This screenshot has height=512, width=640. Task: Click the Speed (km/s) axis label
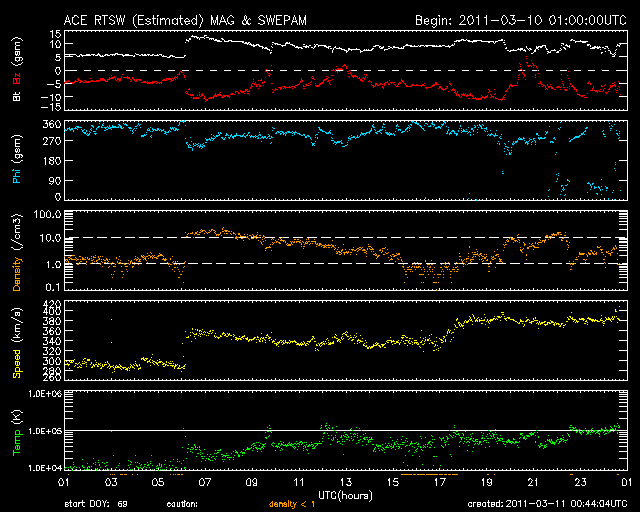coord(17,343)
